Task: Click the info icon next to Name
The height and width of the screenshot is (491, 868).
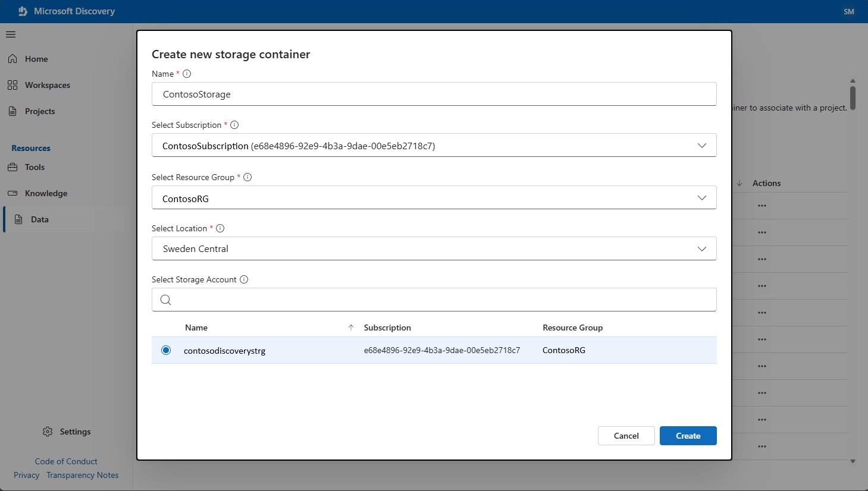Action: click(x=187, y=74)
